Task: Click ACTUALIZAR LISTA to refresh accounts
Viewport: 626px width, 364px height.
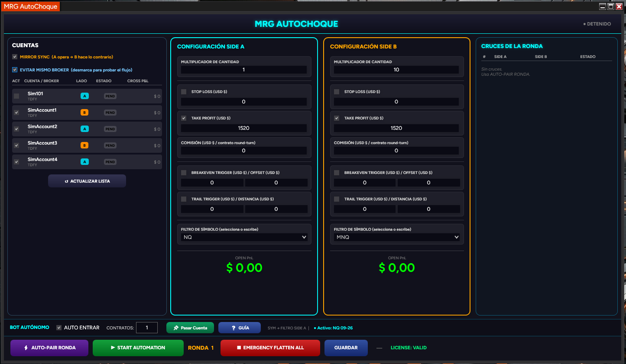Action: (87, 181)
